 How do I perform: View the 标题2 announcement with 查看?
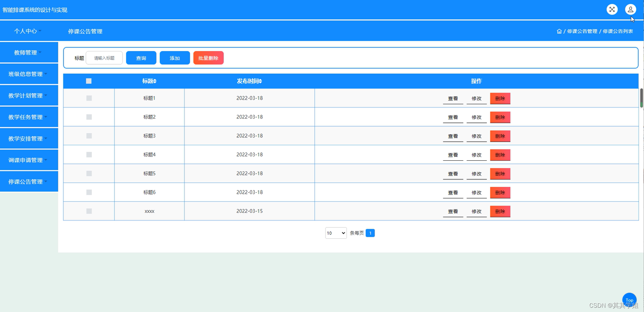pyautogui.click(x=453, y=117)
